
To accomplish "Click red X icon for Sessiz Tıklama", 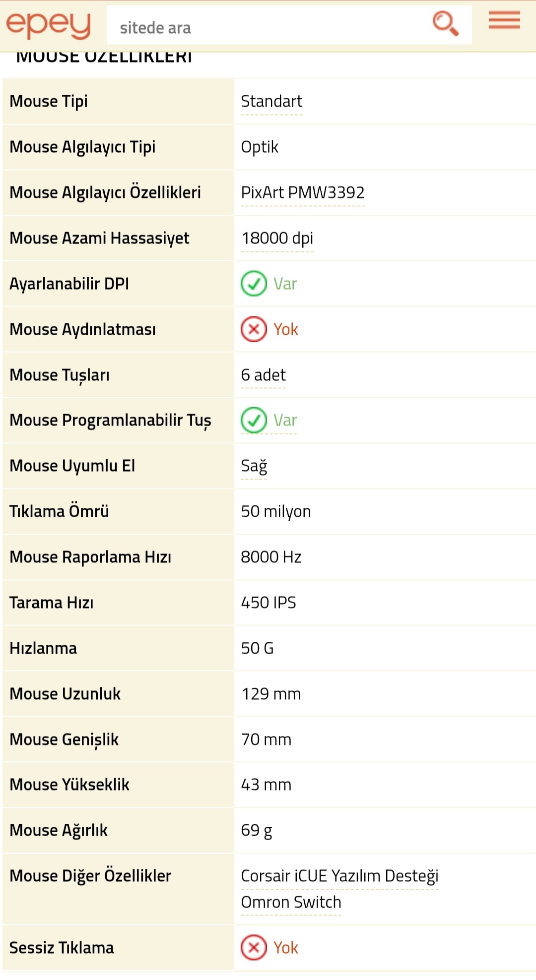I will point(254,948).
